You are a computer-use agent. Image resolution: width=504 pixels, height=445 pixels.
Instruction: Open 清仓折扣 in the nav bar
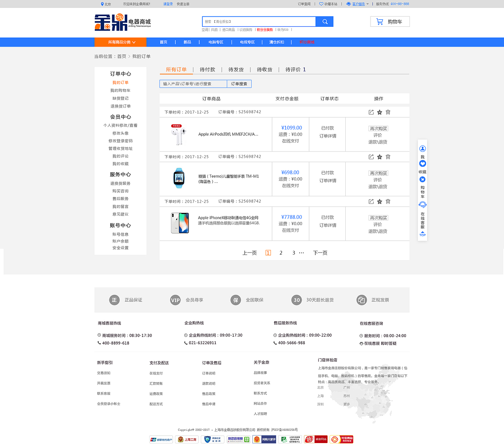click(277, 42)
